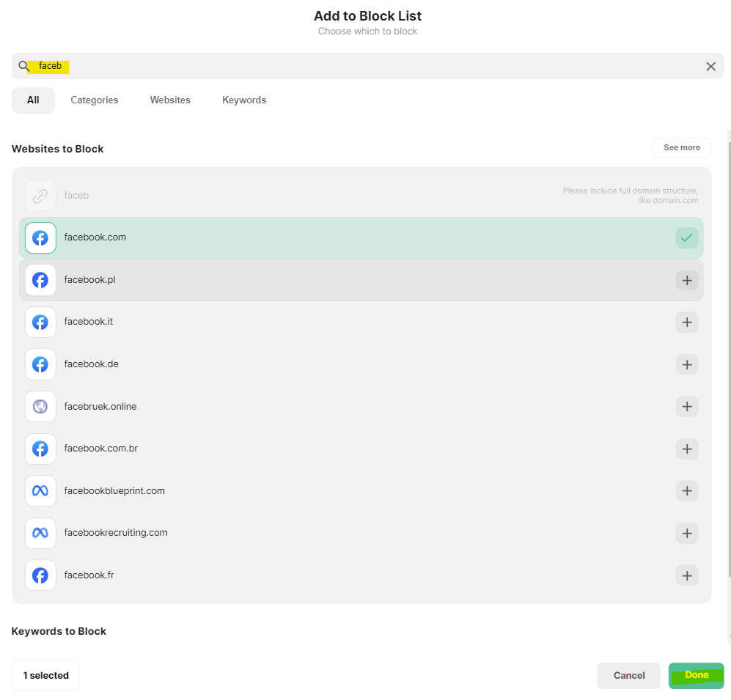Add facebook.fr with its plus button
The height and width of the screenshot is (700, 731).
pyautogui.click(x=687, y=575)
